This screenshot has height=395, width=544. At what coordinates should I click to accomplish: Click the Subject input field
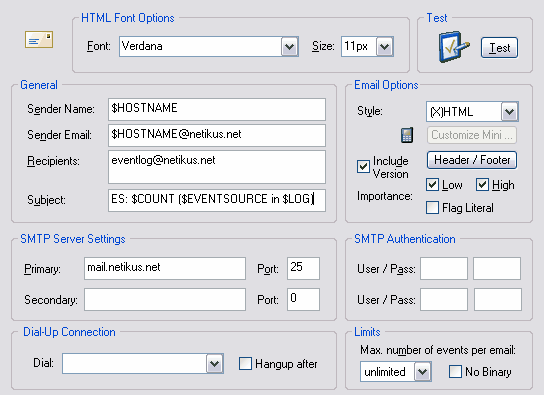[217, 200]
